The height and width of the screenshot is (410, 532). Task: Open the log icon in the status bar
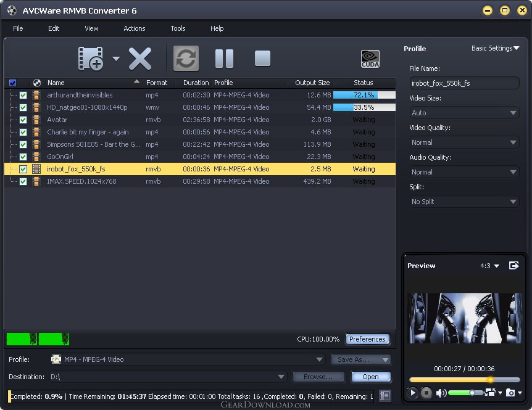(x=385, y=396)
